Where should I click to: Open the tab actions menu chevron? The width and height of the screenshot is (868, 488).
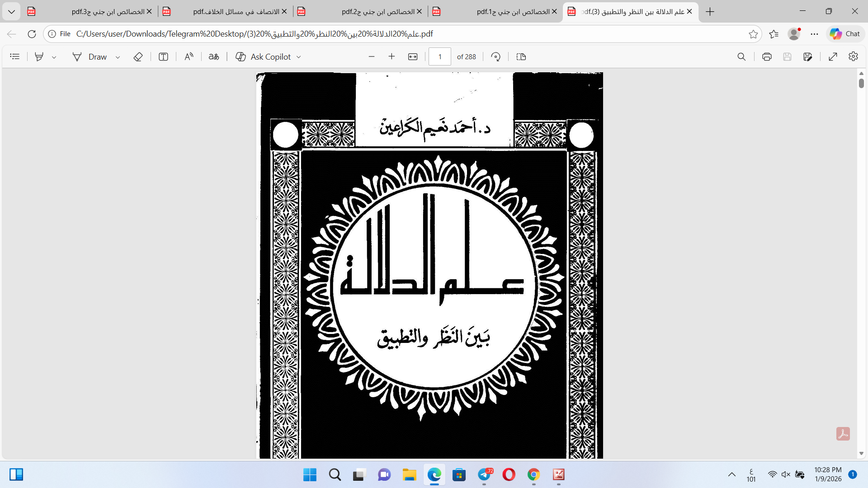pyautogui.click(x=11, y=12)
